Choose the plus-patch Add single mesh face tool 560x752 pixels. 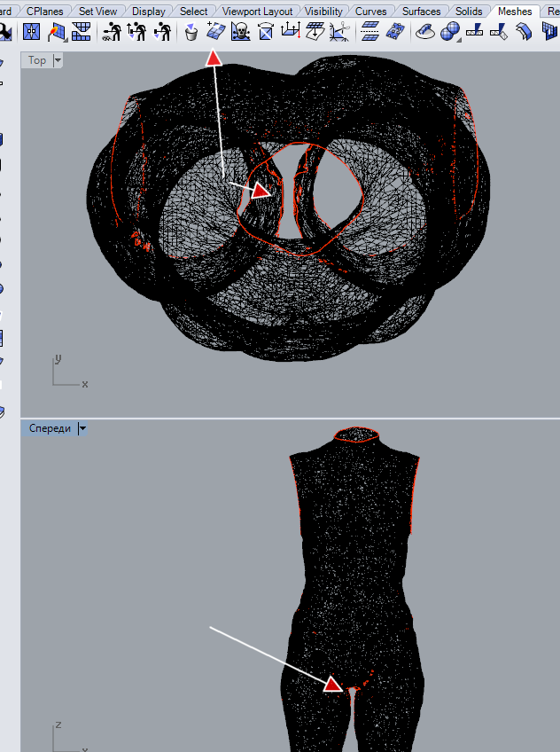(215, 32)
